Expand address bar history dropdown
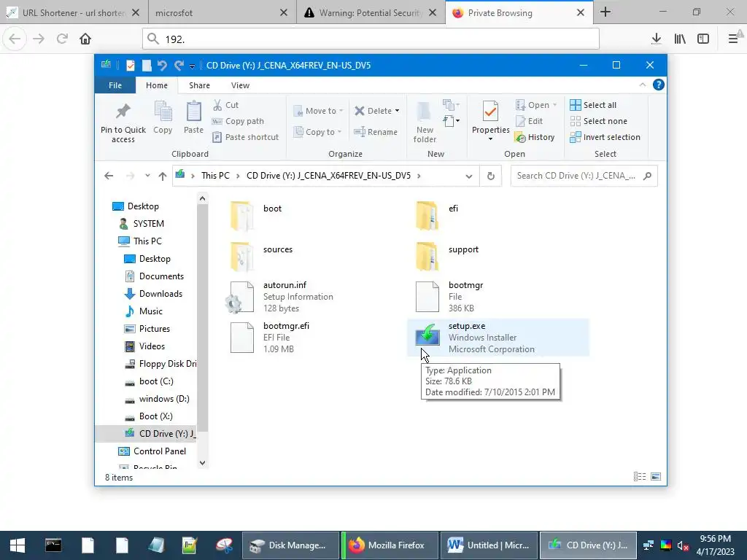 click(469, 176)
